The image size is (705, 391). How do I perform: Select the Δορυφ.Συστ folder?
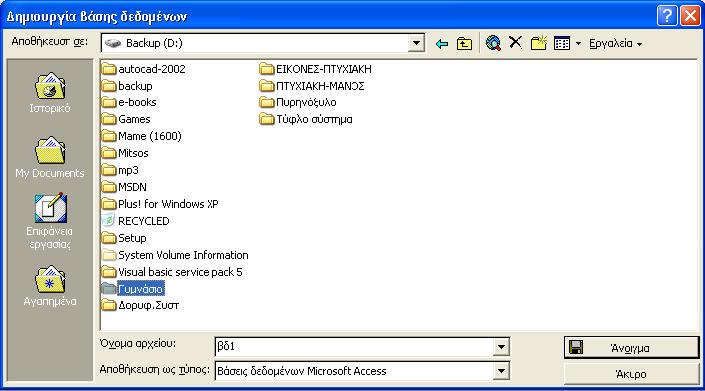pos(141,306)
